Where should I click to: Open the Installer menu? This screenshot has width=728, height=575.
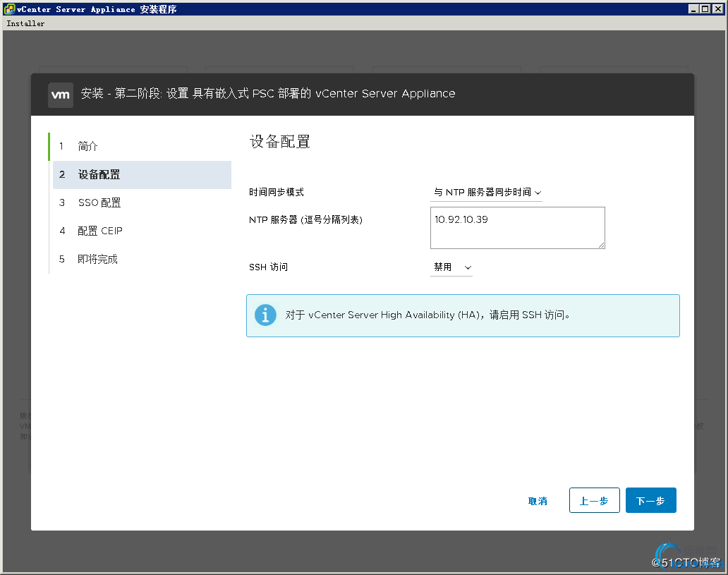coord(25,23)
